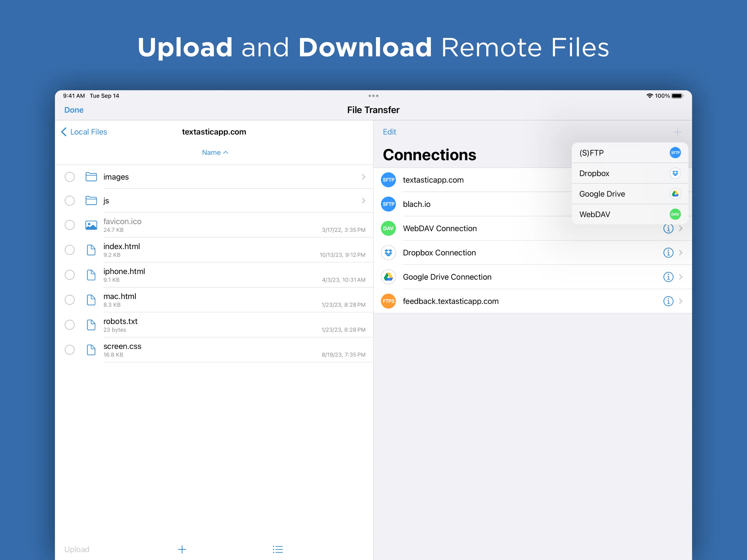The height and width of the screenshot is (560, 747).
Task: Click the FTPS icon for feedback.textasticapp.com
Action: (x=388, y=301)
